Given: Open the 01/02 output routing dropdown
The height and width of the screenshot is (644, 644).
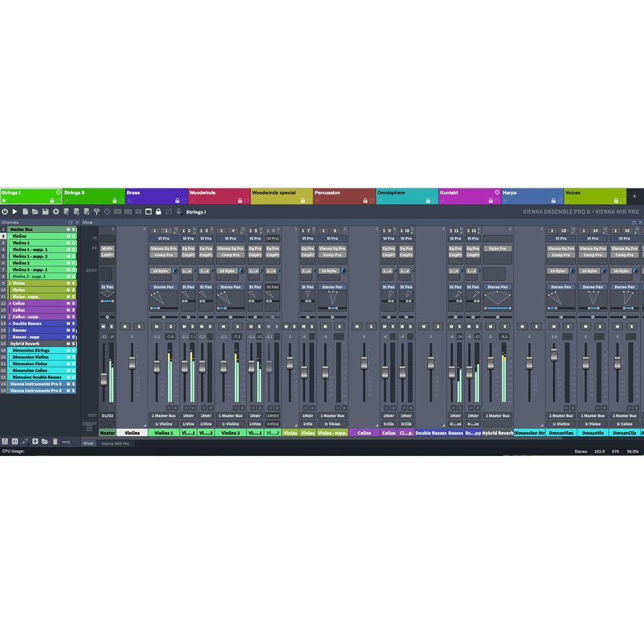Looking at the screenshot, I should 108,415.
